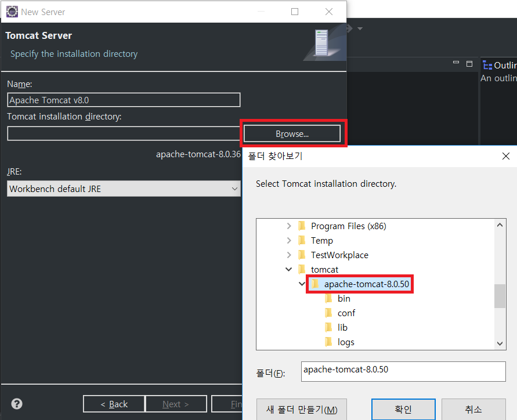Select the apache-tomcat-8.0.50 folder
517x420 pixels.
(366, 284)
